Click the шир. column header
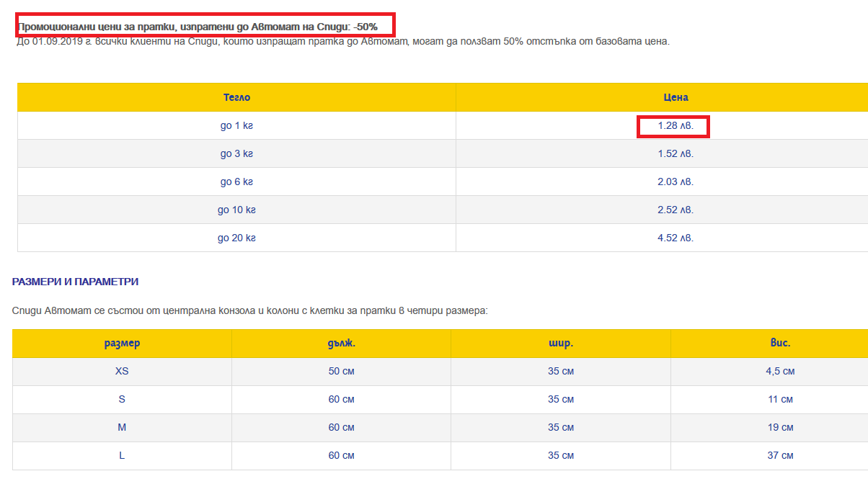This screenshot has height=484, width=868. click(x=561, y=344)
